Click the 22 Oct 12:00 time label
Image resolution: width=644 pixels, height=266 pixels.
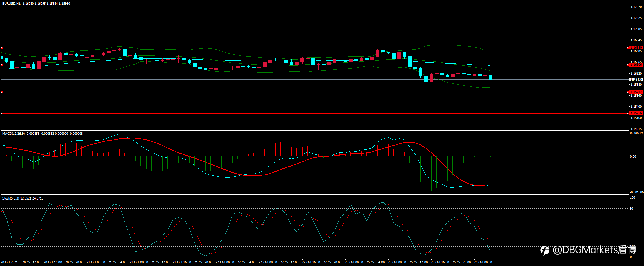pos(289,262)
